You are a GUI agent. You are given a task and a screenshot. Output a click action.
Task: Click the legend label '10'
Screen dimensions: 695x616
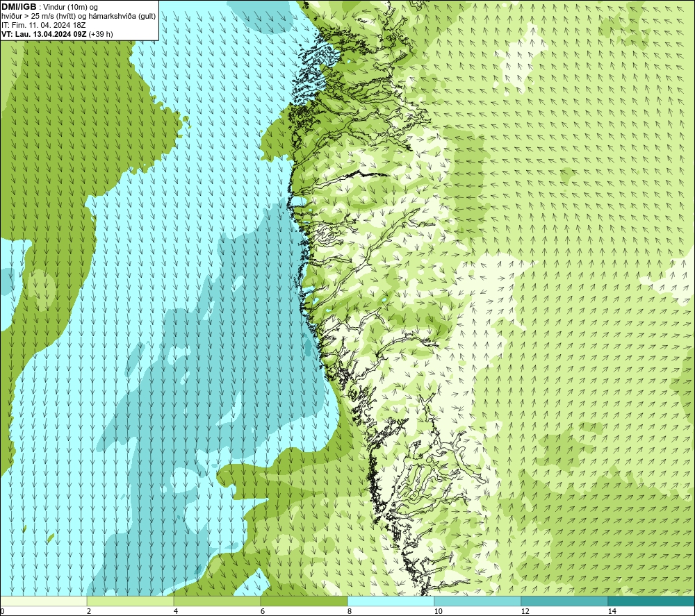(x=438, y=612)
